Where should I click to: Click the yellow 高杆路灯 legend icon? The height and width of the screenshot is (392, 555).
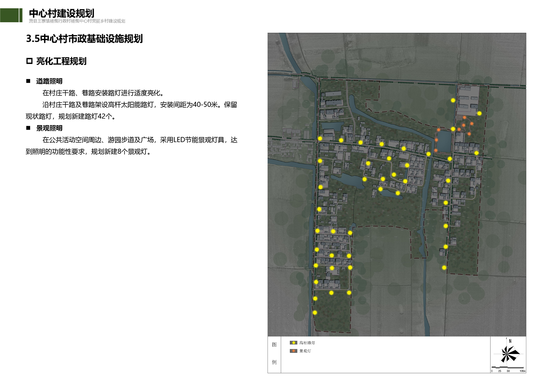(x=294, y=343)
